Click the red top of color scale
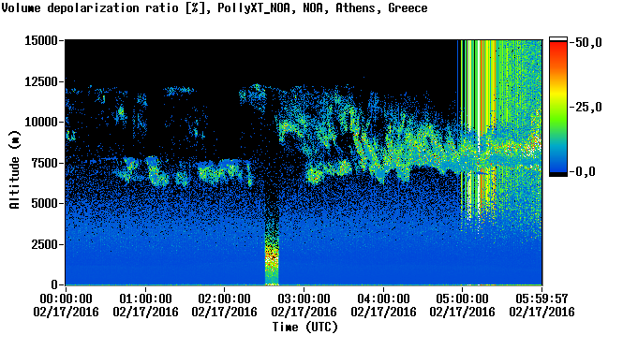Screen dimensions: 623x364 point(558,45)
